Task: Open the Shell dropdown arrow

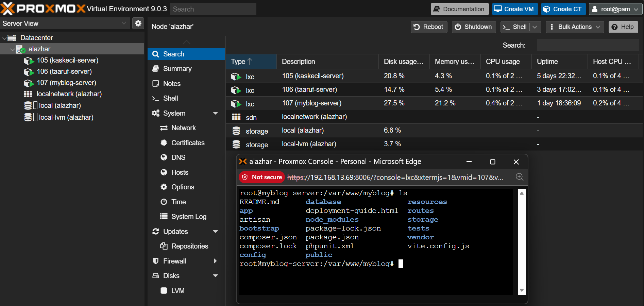Action: click(535, 27)
